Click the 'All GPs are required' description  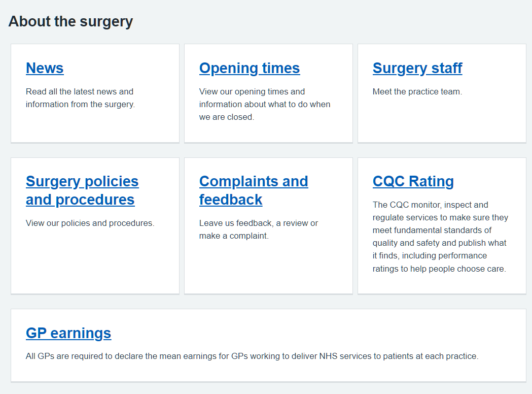252,356
